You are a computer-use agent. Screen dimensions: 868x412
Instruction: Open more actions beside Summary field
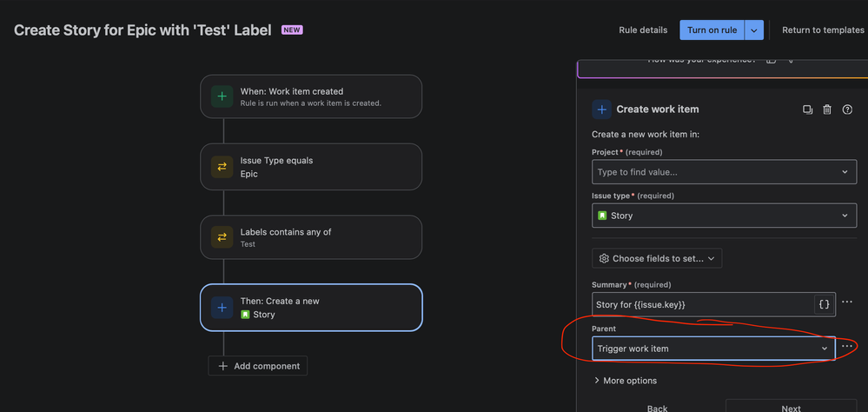[x=846, y=302]
